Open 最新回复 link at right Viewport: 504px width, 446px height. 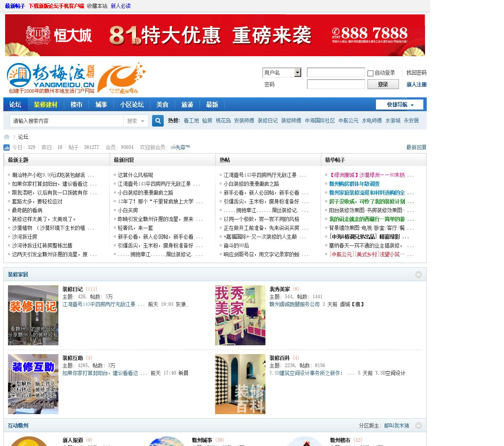tap(416, 147)
